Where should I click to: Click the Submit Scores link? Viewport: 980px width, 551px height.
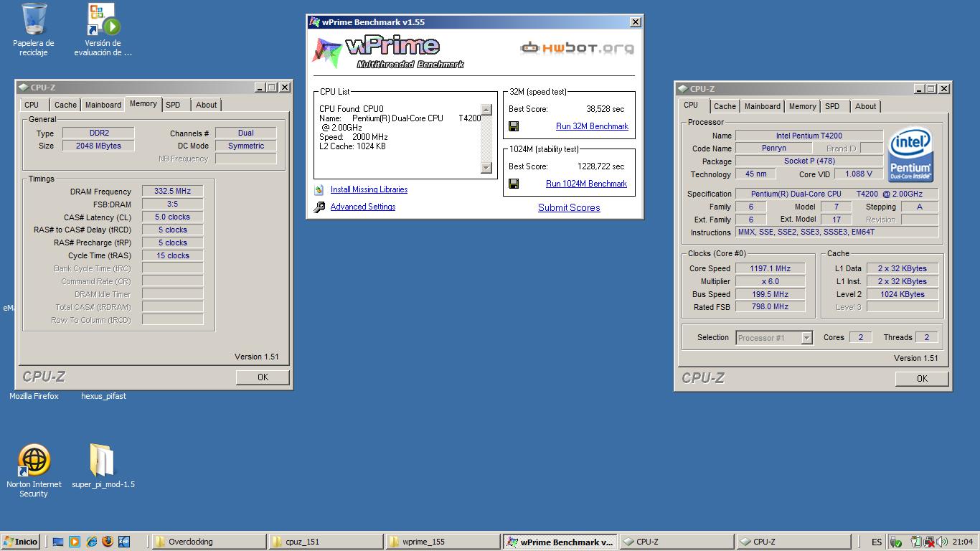(569, 208)
